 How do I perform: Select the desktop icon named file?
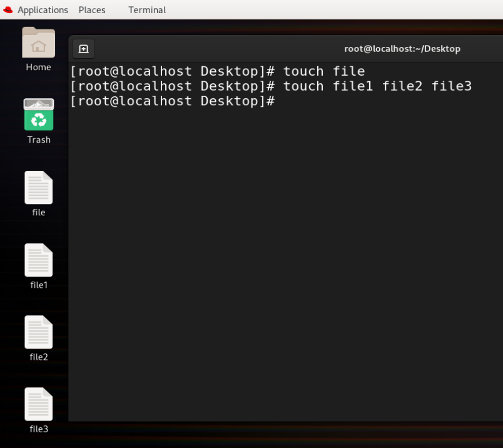coord(39,188)
